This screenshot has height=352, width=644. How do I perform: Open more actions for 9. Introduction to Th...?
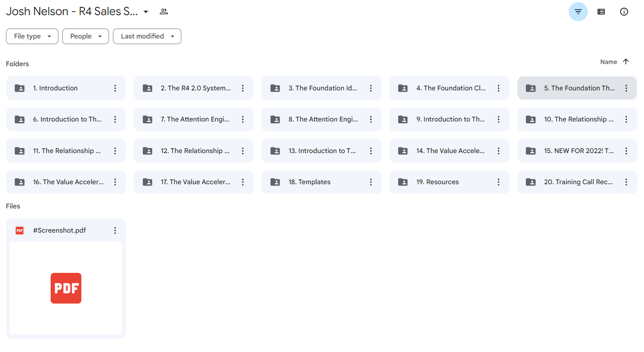[499, 119]
